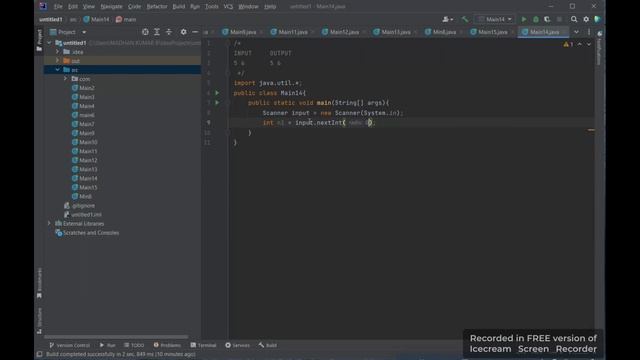Click run gutter arrow beside main method

click(x=217, y=103)
